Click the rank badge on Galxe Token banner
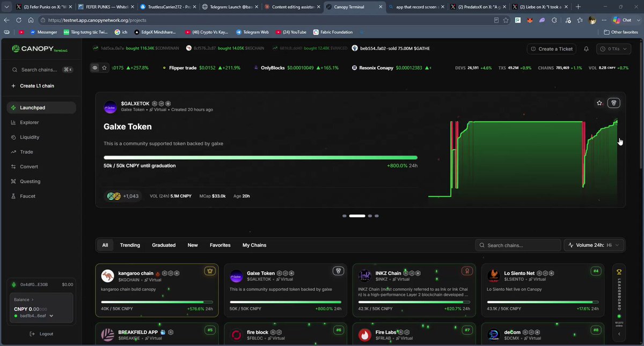Viewport: 644px width, 346px height. pos(613,103)
